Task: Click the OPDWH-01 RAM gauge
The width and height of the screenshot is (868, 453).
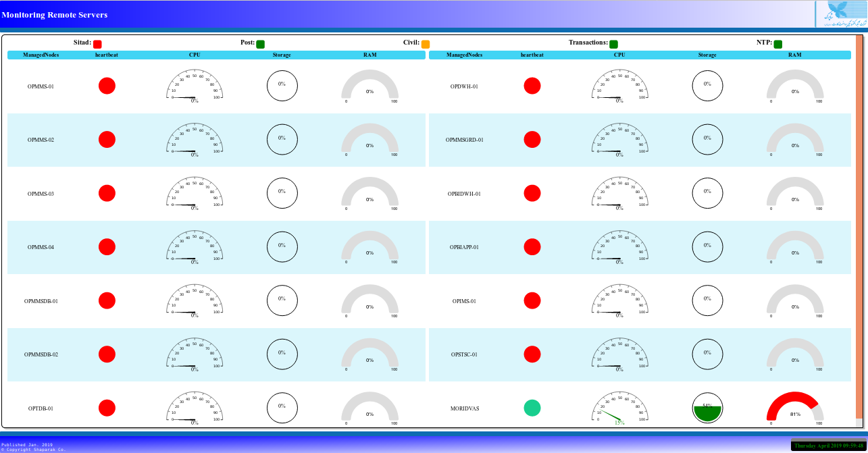Action: [x=795, y=86]
